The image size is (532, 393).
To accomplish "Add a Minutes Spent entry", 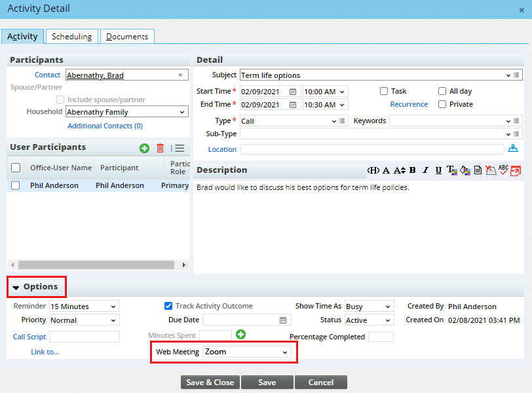I will (x=240, y=334).
